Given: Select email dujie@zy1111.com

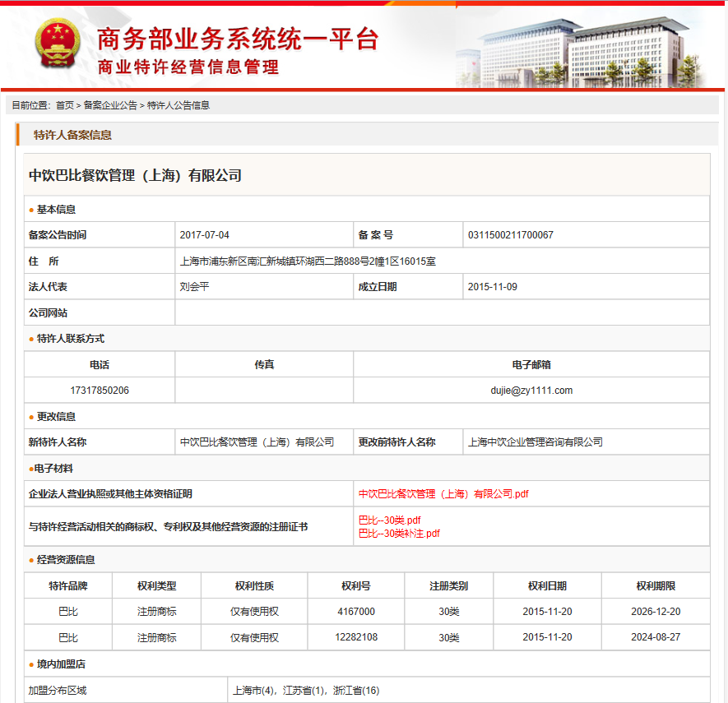Looking at the screenshot, I should [531, 391].
